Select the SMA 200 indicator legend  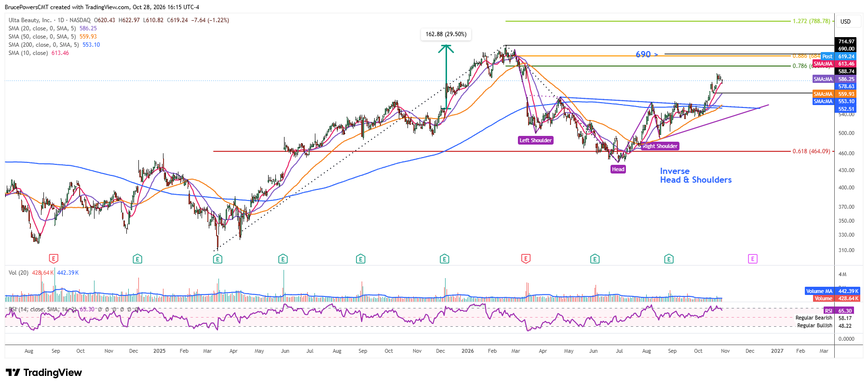(54, 45)
